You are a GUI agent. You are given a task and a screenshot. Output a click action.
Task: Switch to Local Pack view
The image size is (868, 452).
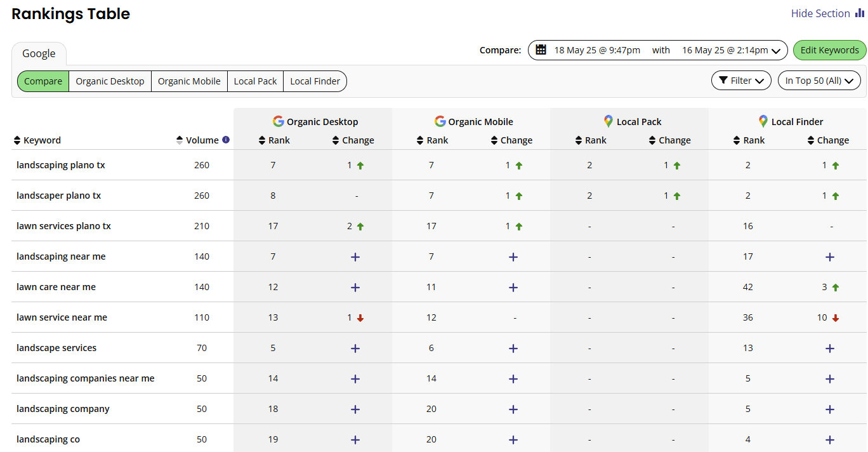tap(255, 81)
